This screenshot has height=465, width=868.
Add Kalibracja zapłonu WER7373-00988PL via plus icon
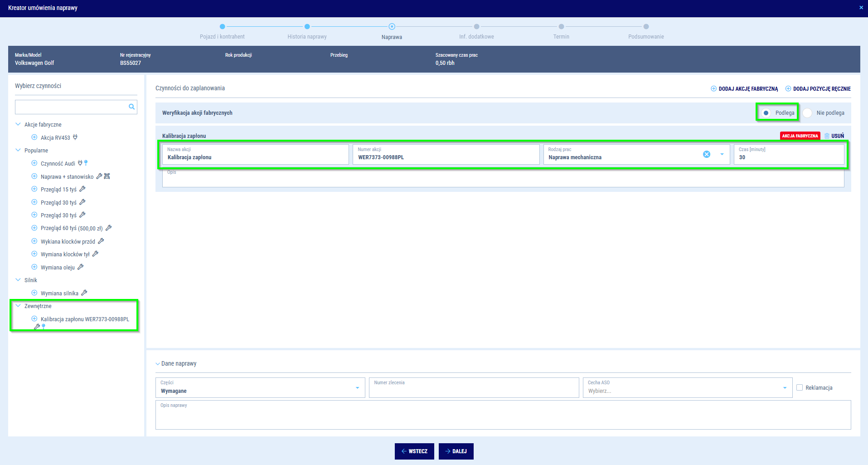[34, 319]
